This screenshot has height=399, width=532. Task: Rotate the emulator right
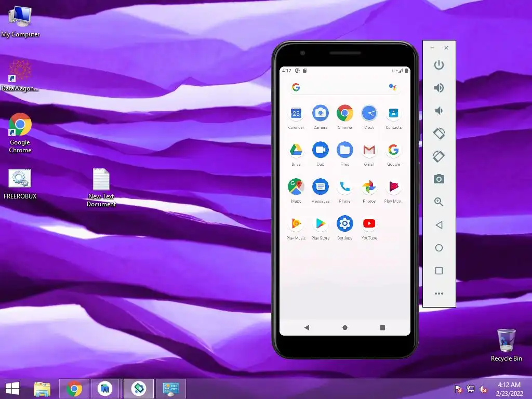click(x=439, y=156)
